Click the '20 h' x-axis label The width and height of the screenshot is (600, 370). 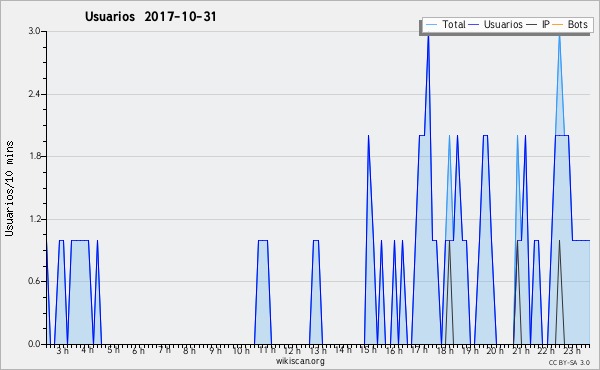pos(495,350)
